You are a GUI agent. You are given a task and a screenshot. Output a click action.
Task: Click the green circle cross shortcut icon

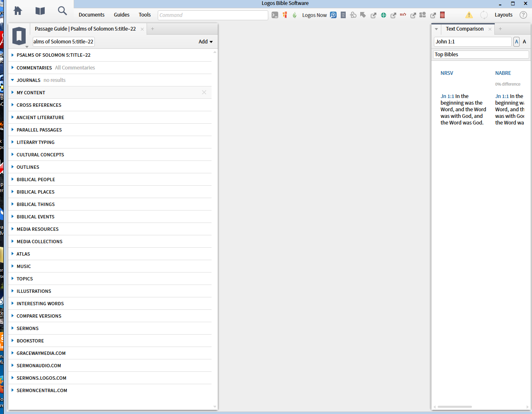click(x=383, y=15)
